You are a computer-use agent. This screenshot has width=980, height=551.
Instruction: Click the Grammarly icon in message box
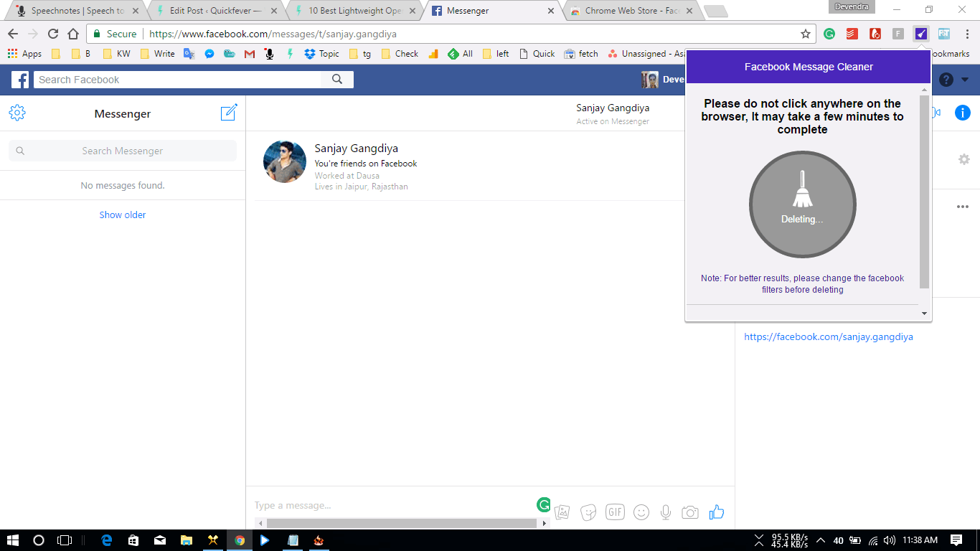click(545, 505)
